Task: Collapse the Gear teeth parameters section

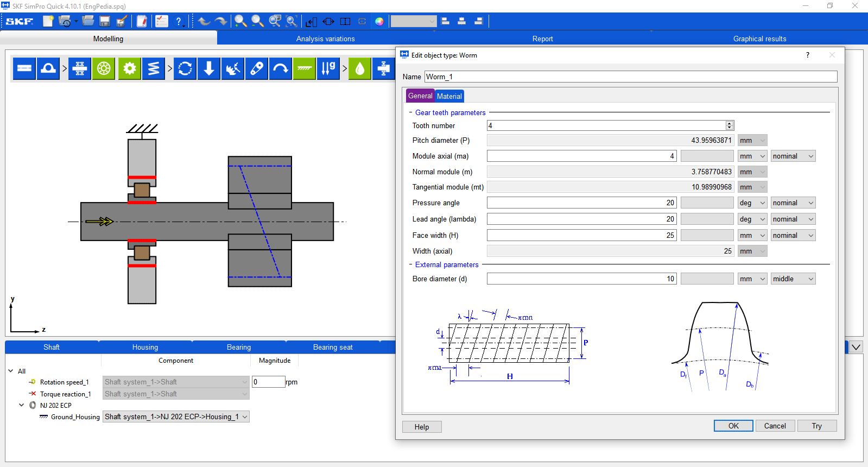Action: [410, 112]
